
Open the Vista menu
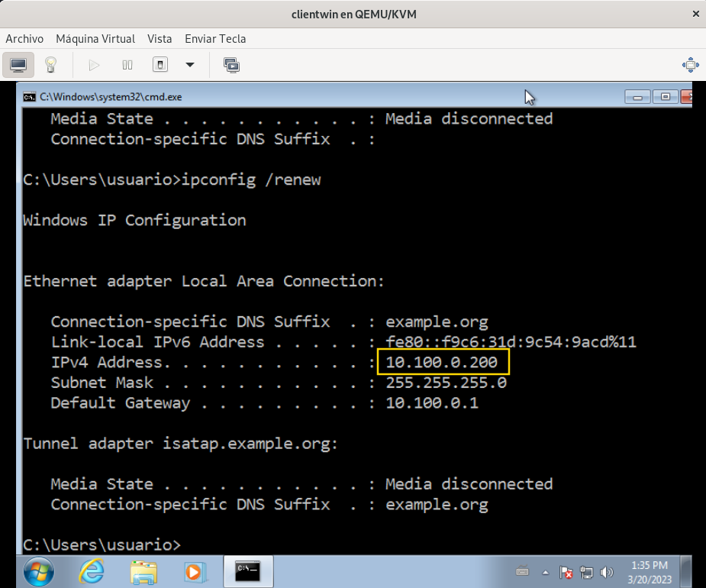pyautogui.click(x=160, y=38)
